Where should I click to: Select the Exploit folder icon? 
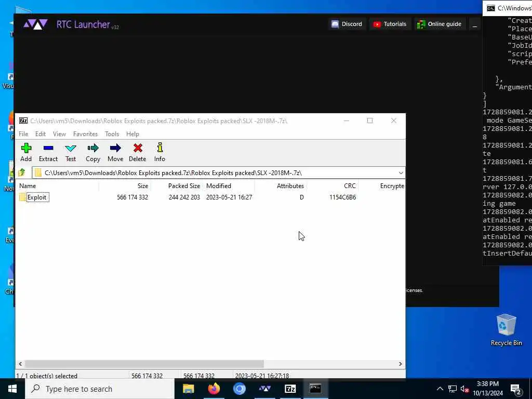(23, 197)
